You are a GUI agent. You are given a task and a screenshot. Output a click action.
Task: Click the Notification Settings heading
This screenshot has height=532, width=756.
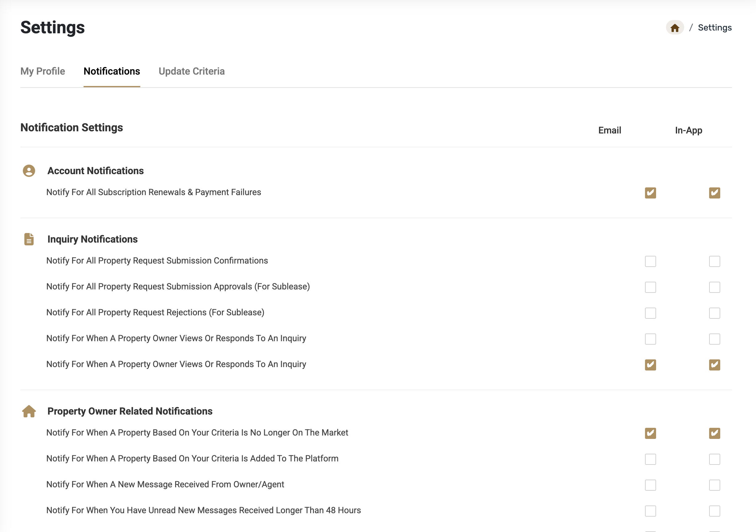(72, 128)
